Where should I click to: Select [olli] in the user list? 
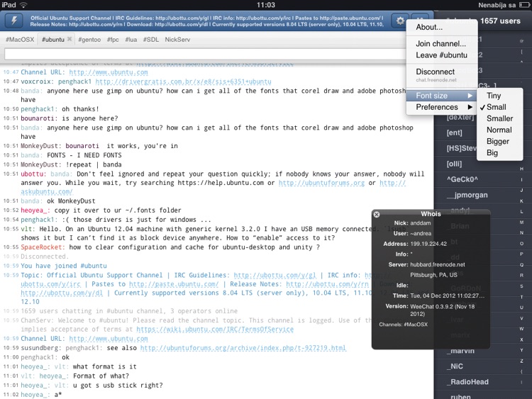pos(454,164)
